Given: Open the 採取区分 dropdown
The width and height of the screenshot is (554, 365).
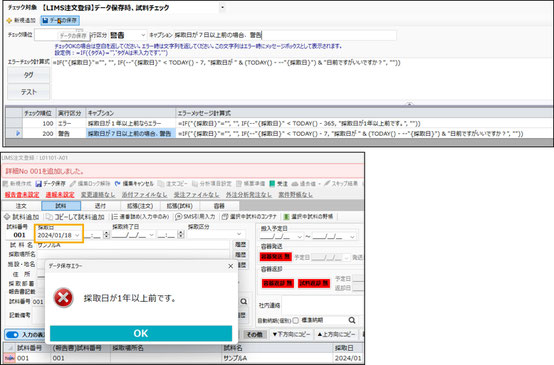Looking at the screenshot, I should tap(239, 234).
